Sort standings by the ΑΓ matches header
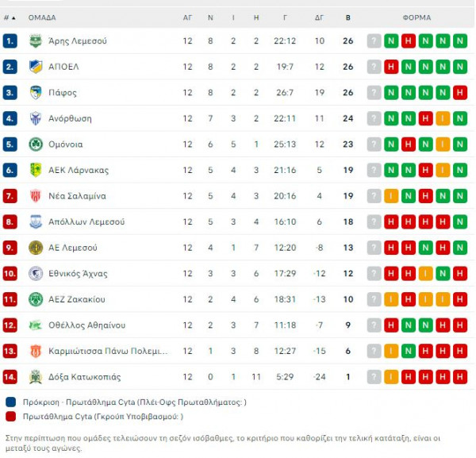Image resolution: width=476 pixels, height=458 pixels. click(x=187, y=17)
